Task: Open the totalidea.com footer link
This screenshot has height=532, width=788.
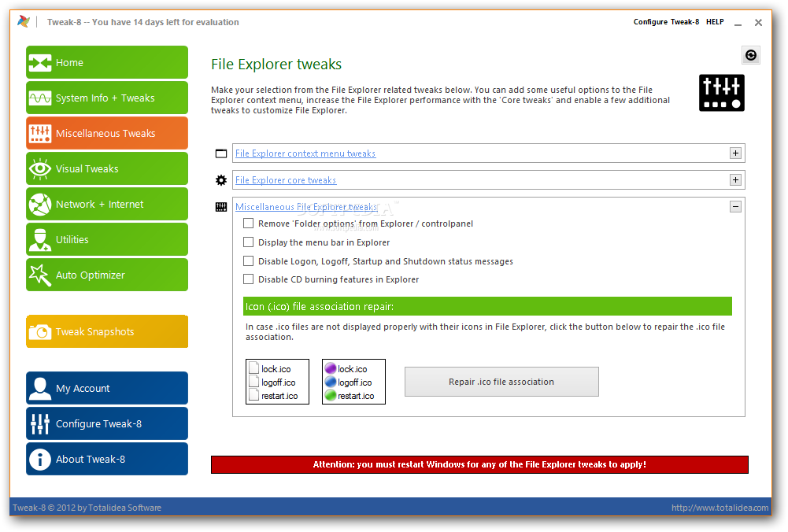Action: pos(720,508)
